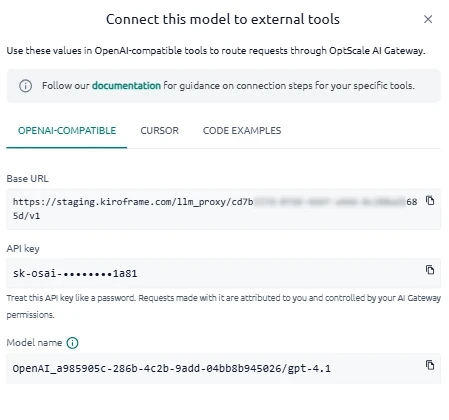This screenshot has width=449, height=420.
Task: Click the 'Use these values in OpenAI-compatible tools' description
Action: click(216, 51)
